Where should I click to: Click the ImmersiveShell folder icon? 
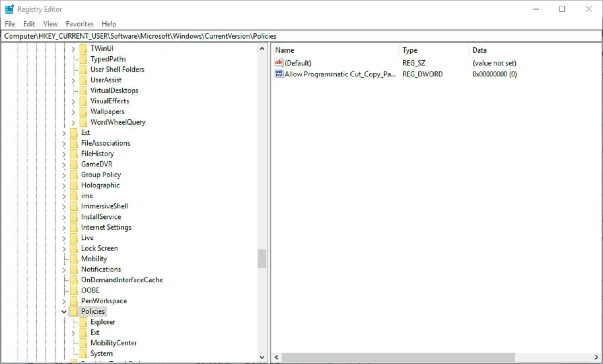tap(74, 206)
